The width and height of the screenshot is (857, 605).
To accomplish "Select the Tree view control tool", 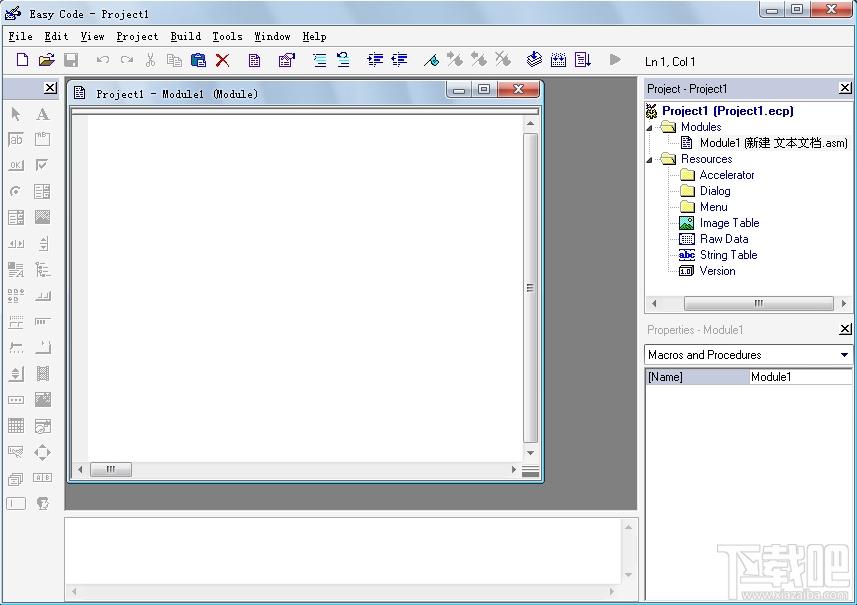I will pyautogui.click(x=42, y=269).
